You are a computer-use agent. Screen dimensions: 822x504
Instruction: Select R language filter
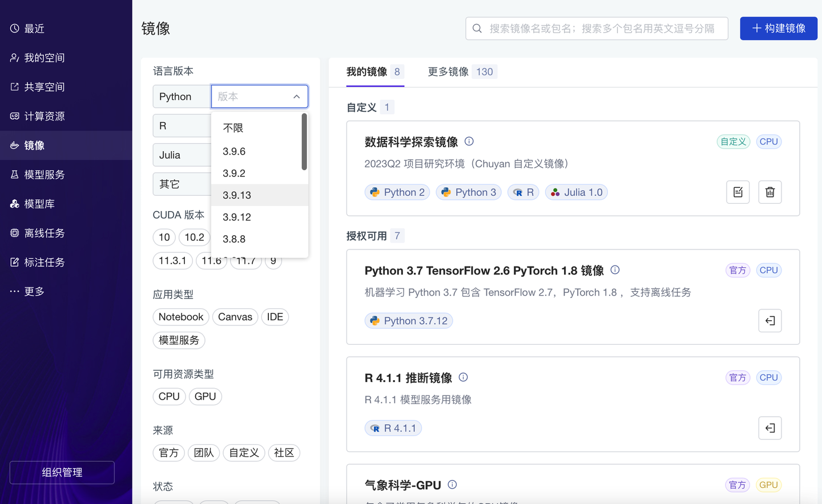click(x=182, y=126)
